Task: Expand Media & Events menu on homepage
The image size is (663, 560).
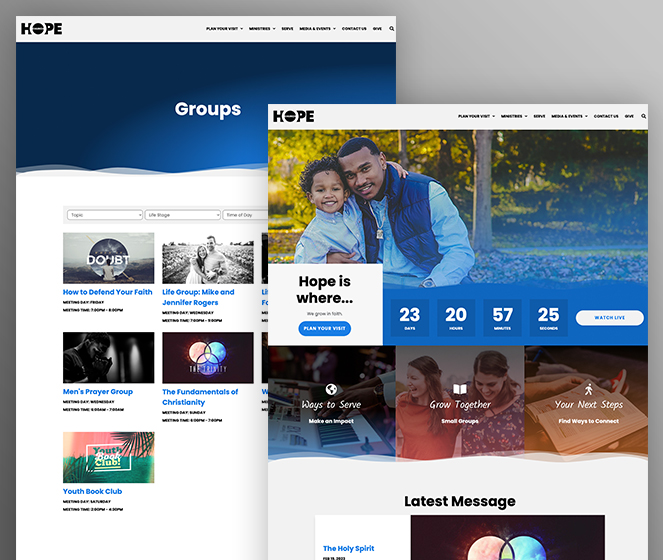Action: coord(570,116)
